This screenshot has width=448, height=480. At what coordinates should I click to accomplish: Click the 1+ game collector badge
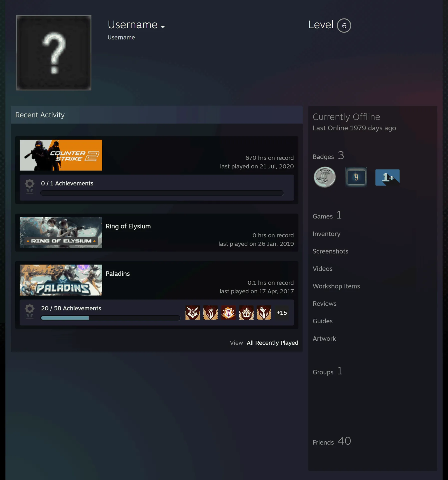point(387,177)
